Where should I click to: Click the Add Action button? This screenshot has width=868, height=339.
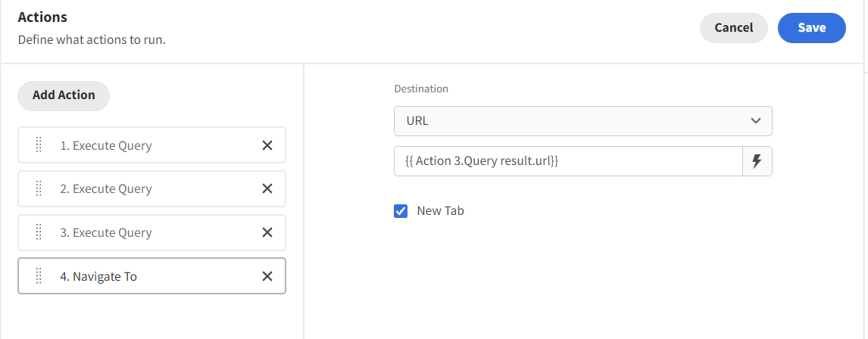click(x=64, y=95)
